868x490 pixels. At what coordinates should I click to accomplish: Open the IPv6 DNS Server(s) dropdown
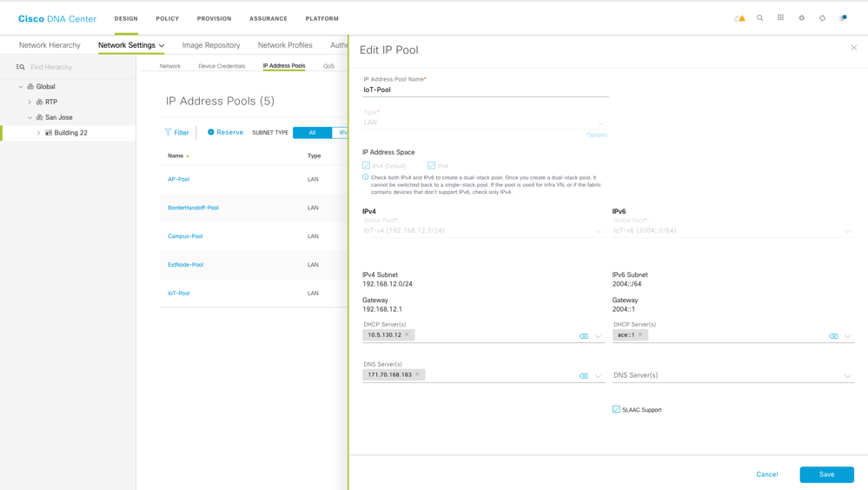click(733, 375)
